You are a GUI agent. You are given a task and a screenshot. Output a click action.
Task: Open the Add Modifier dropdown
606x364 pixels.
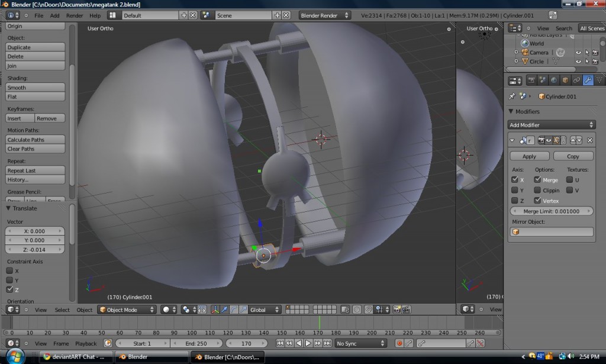tap(552, 125)
